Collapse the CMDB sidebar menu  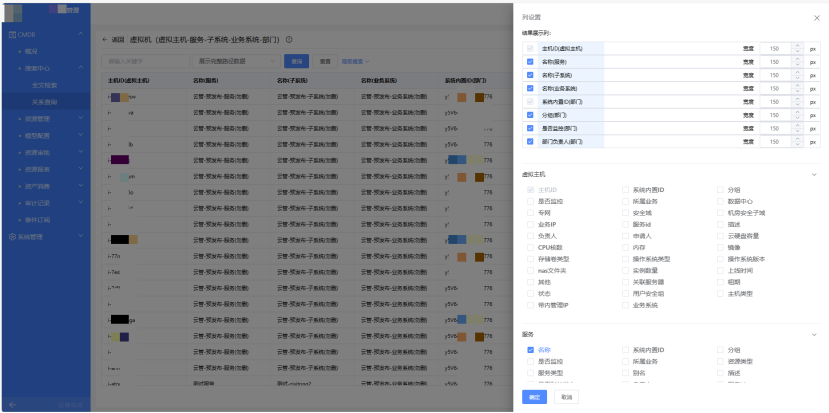pyautogui.click(x=81, y=34)
